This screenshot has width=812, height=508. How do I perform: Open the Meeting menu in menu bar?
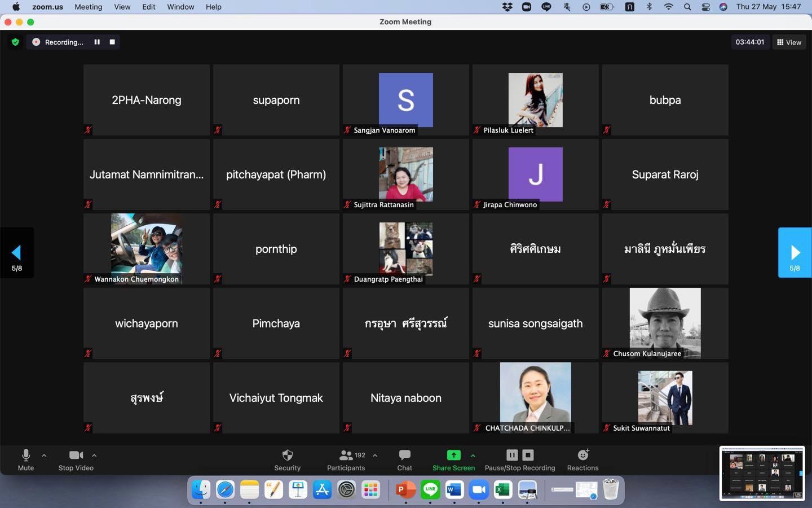point(88,7)
